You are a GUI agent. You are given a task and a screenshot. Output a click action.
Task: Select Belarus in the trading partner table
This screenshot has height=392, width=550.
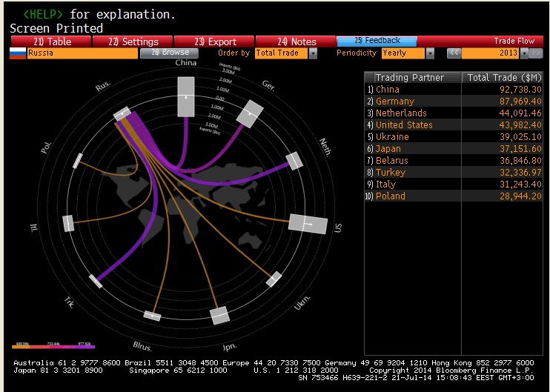pos(392,161)
